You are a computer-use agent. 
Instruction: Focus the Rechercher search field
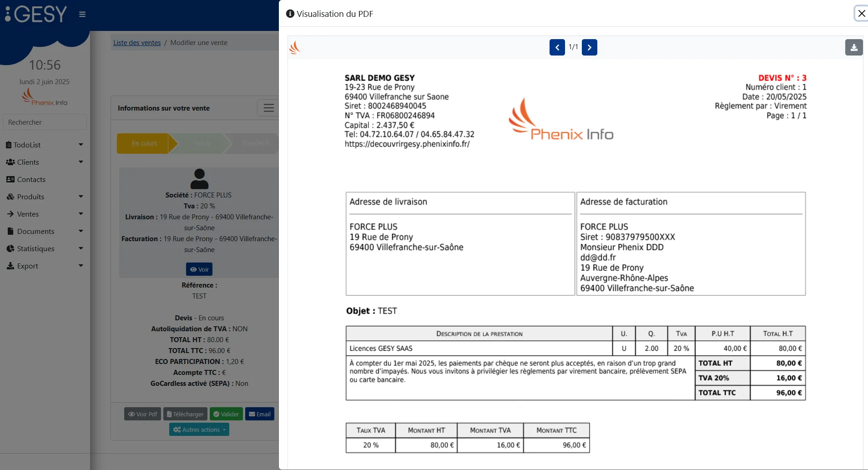[45, 122]
